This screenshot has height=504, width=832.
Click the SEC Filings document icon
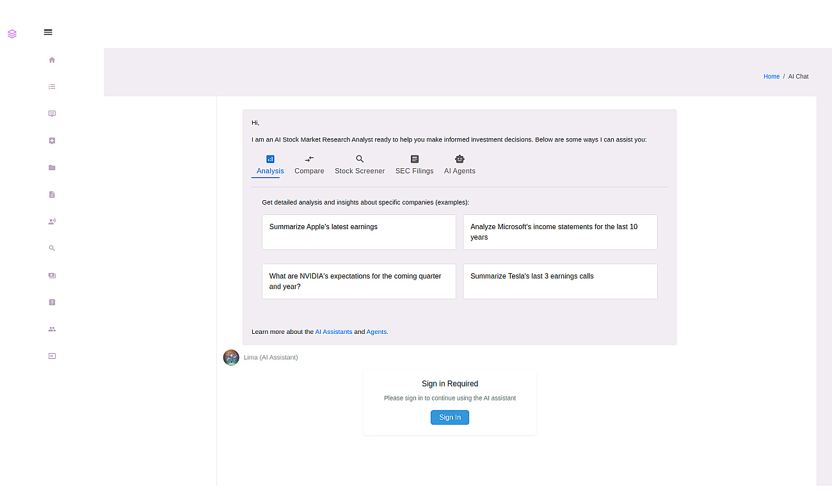(415, 159)
